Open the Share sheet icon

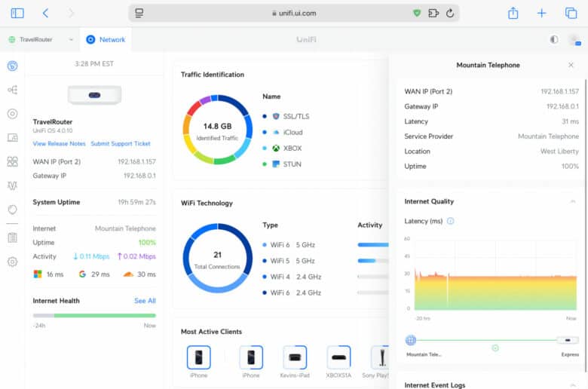click(513, 13)
